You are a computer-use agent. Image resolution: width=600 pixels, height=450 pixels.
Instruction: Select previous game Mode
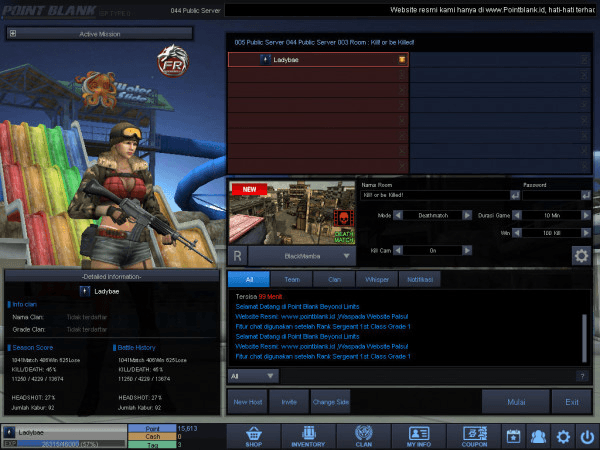[398, 215]
